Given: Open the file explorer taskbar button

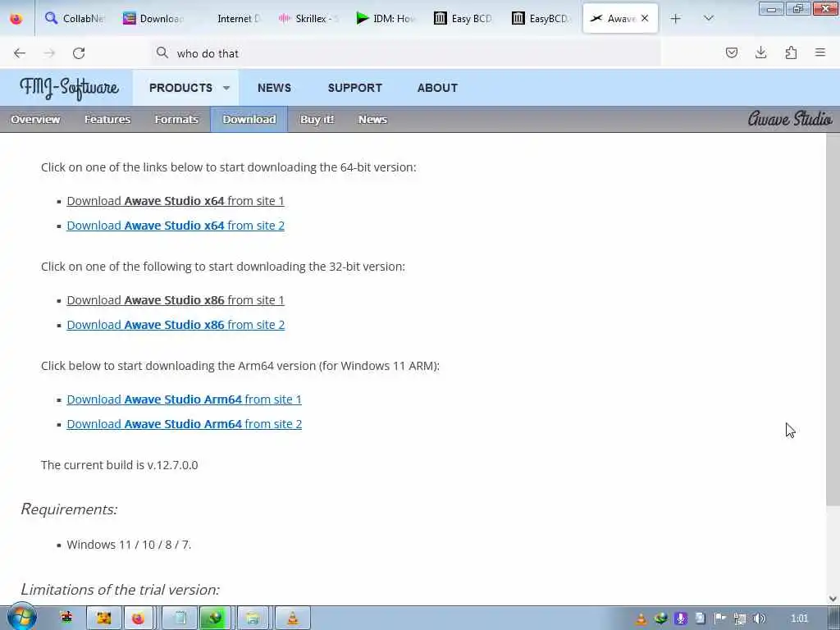Looking at the screenshot, I should (x=253, y=619).
